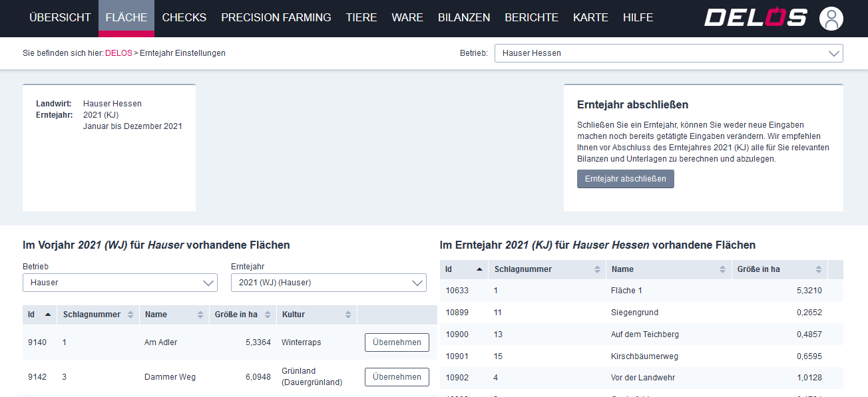Select the name Kirschbäumerweg
Image resolution: width=868 pixels, height=397 pixels.
click(x=643, y=356)
